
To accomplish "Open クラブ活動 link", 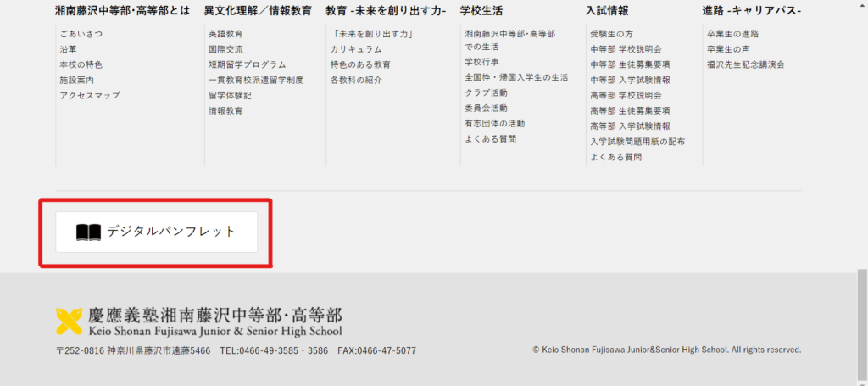I will (x=486, y=93).
